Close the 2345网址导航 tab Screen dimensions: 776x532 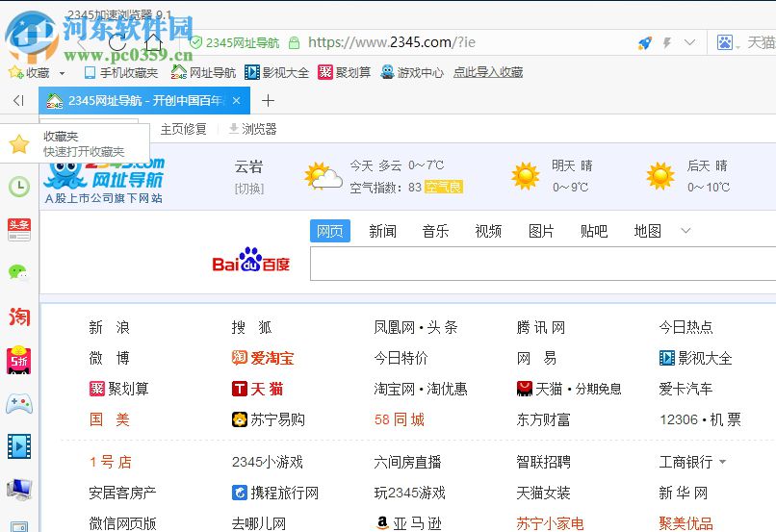tap(237, 101)
